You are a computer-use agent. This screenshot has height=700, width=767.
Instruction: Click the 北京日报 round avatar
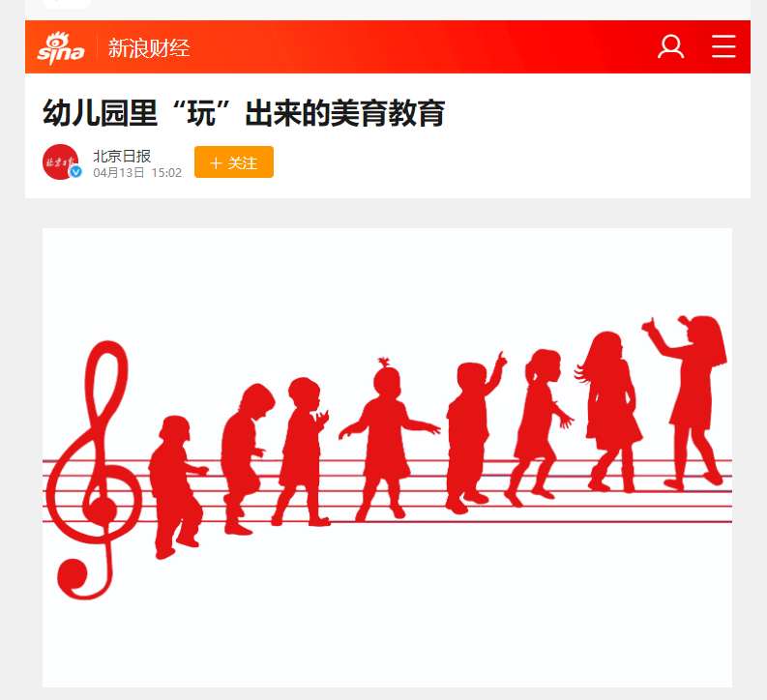[61, 161]
